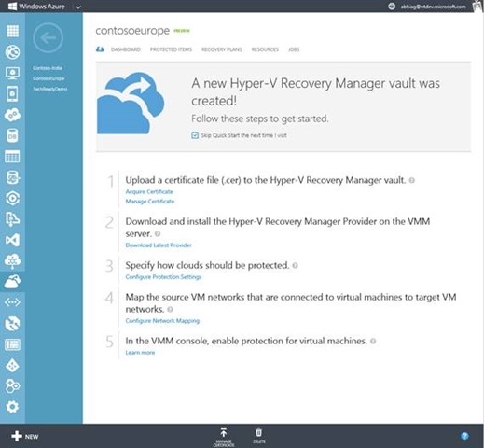Click info icon after step 3 text
Viewport: 484px width, 448px height.
pyautogui.click(x=296, y=265)
